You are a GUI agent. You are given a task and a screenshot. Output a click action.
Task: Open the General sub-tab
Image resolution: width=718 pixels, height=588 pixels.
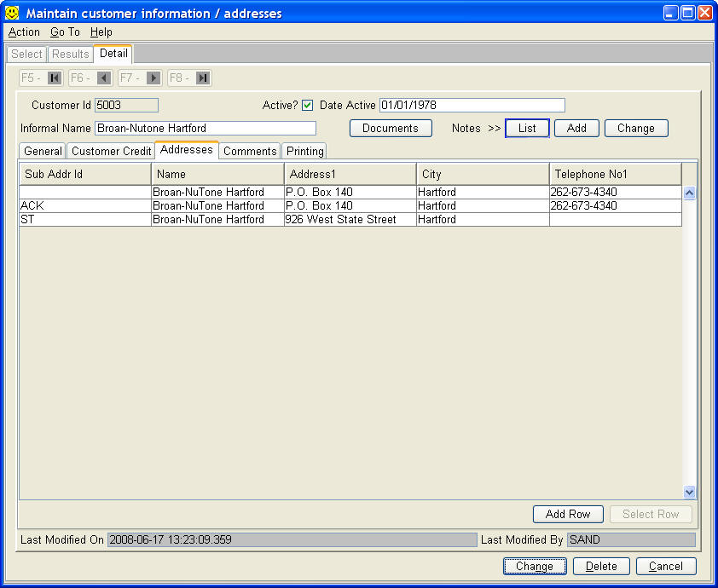43,151
